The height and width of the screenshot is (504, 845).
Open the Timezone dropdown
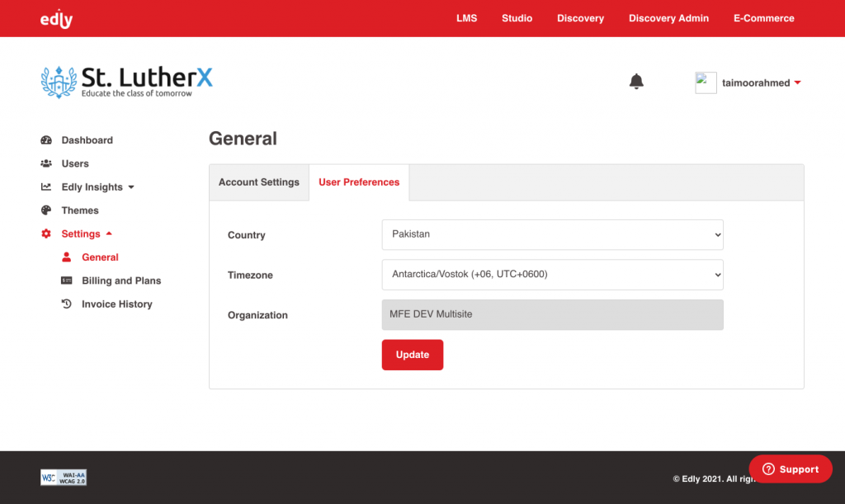point(552,275)
